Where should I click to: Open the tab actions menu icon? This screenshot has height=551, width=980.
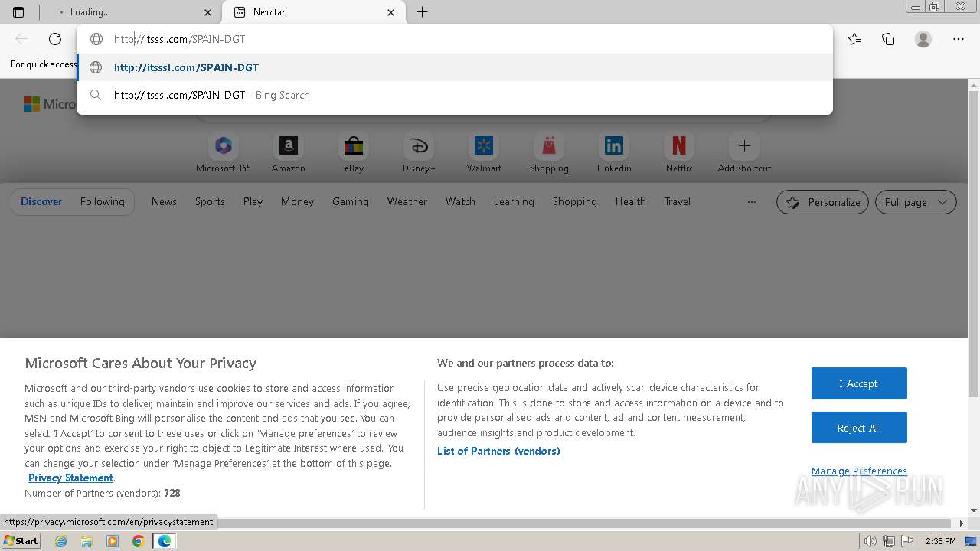(18, 12)
